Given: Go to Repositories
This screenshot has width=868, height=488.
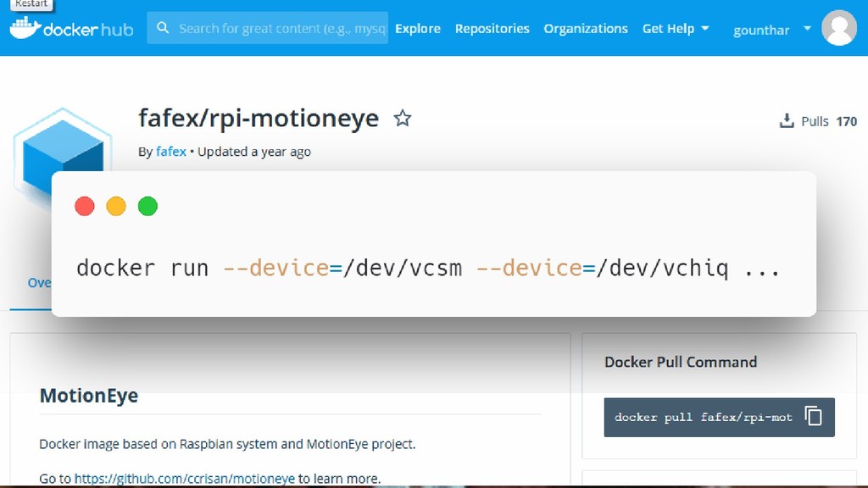Looking at the screenshot, I should tap(492, 29).
